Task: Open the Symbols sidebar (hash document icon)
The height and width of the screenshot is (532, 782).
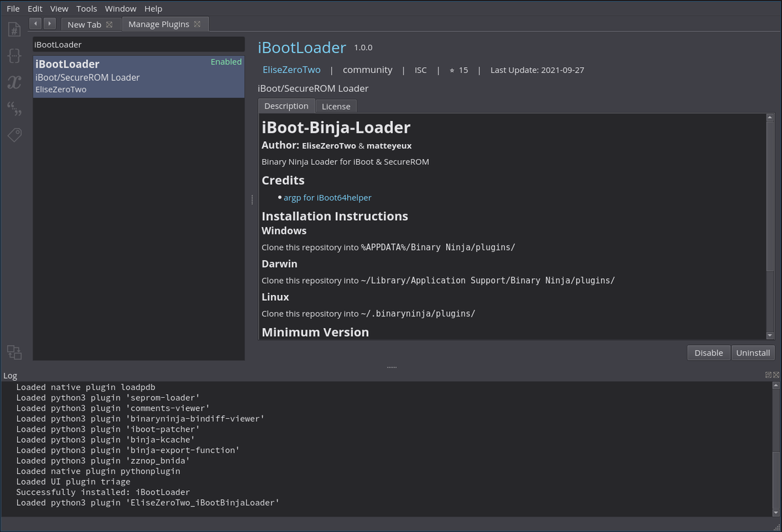Action: tap(14, 29)
